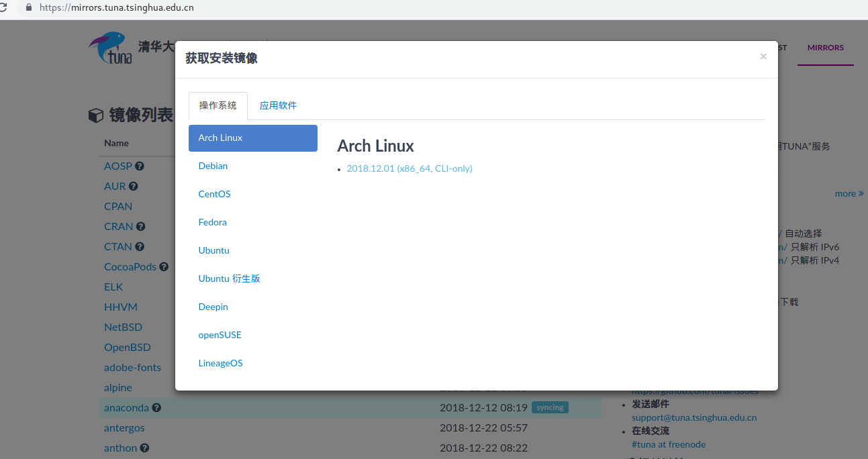Click the 2018-12-22 08:22 timestamp for anthon

483,448
